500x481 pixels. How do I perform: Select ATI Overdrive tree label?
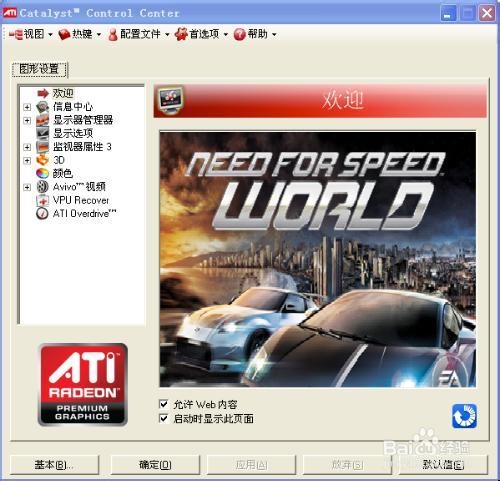click(x=85, y=213)
